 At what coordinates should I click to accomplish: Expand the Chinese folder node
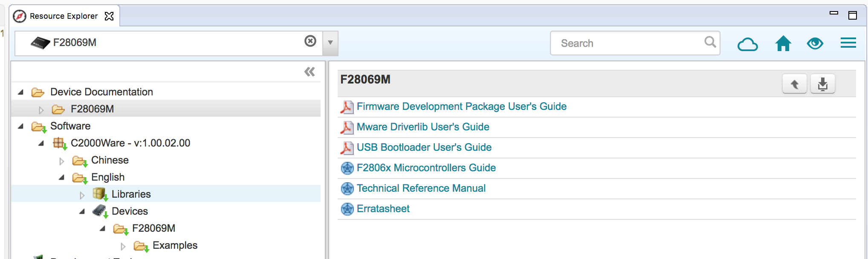point(62,161)
